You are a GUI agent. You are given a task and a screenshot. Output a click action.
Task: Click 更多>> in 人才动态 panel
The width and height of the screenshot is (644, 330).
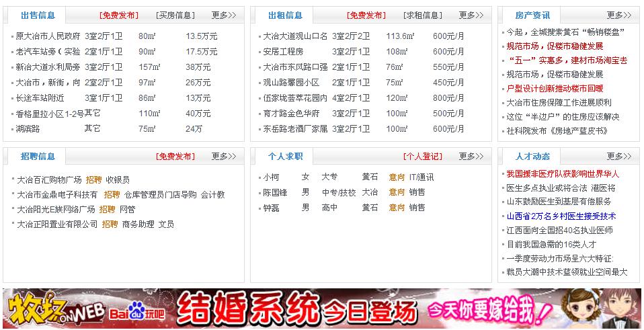(x=619, y=157)
